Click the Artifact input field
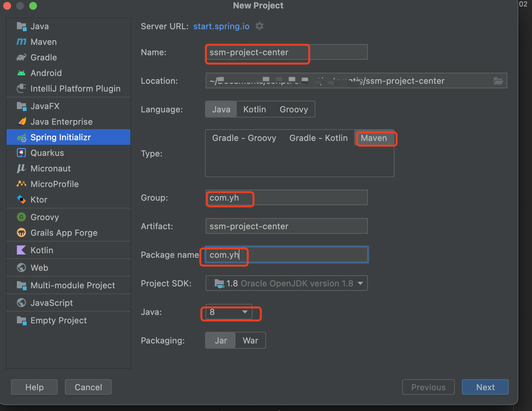This screenshot has height=411, width=532. [286, 226]
